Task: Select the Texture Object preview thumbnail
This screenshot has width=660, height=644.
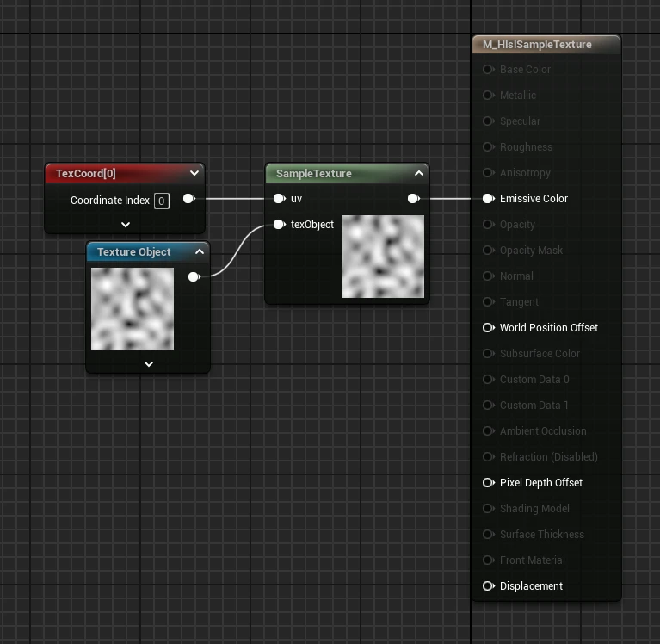Action: (133, 308)
